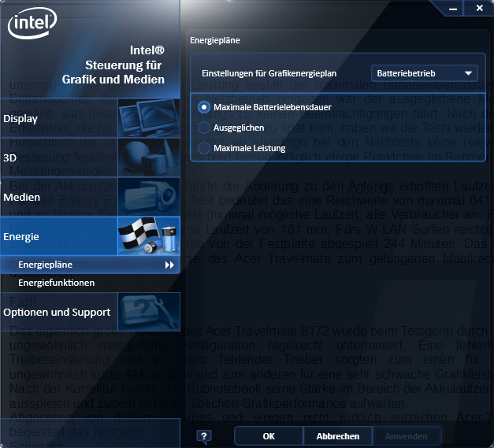Click the Energiepläne panel heading

(215, 40)
